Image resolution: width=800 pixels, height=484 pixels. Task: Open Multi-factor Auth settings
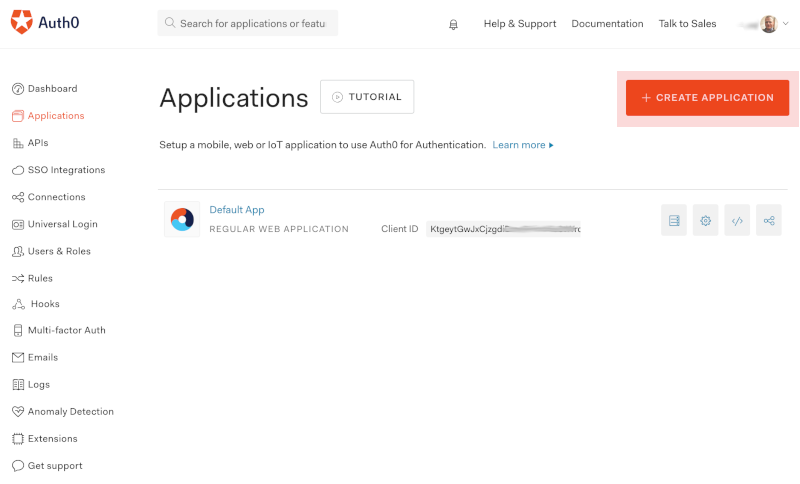pyautogui.click(x=66, y=330)
